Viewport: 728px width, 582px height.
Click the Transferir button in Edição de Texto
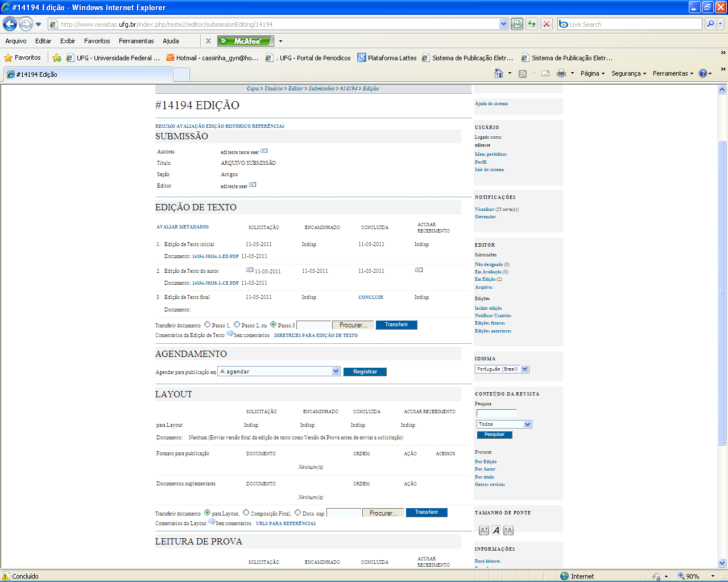click(396, 325)
